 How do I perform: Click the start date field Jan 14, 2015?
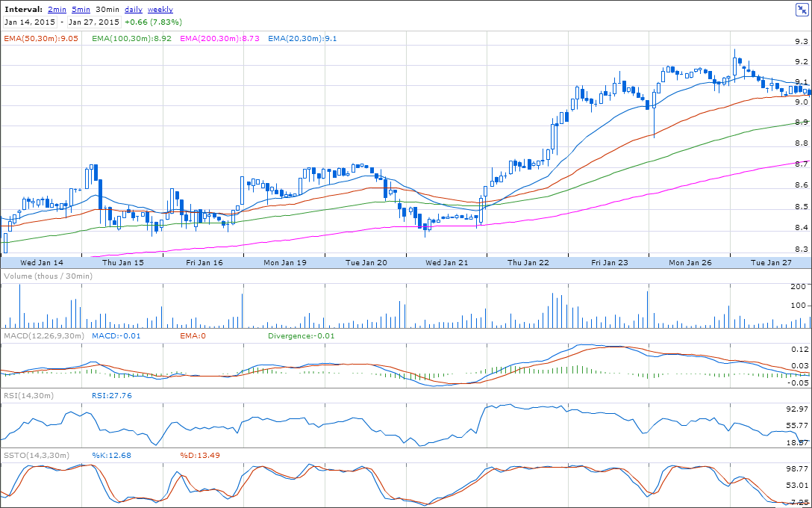coord(30,22)
